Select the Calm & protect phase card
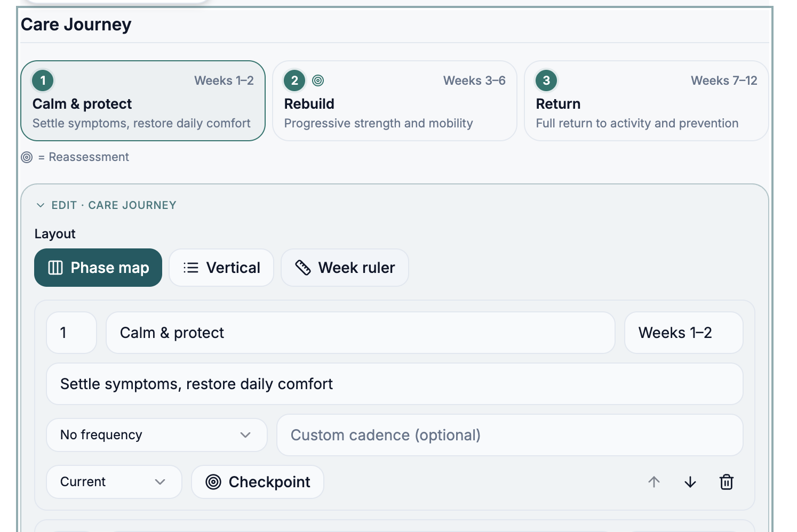The image size is (797, 532). (x=143, y=101)
